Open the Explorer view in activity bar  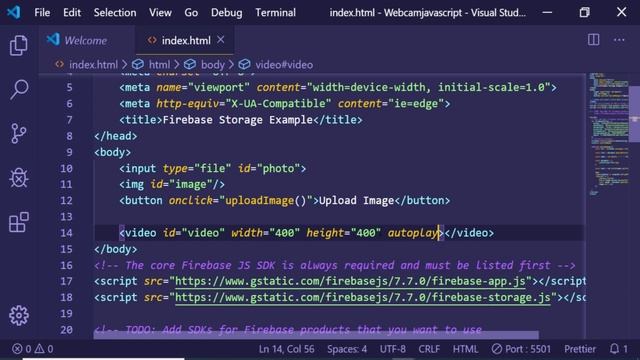19,45
